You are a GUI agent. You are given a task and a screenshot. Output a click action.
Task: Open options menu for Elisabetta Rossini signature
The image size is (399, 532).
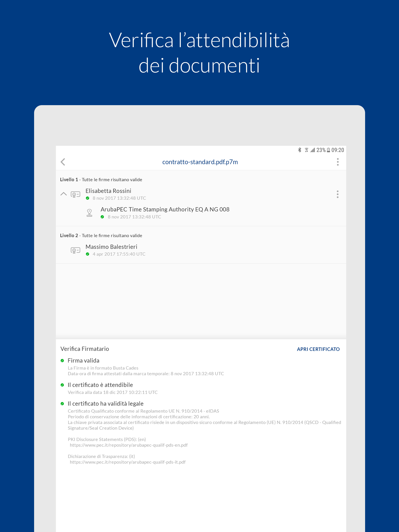point(337,194)
